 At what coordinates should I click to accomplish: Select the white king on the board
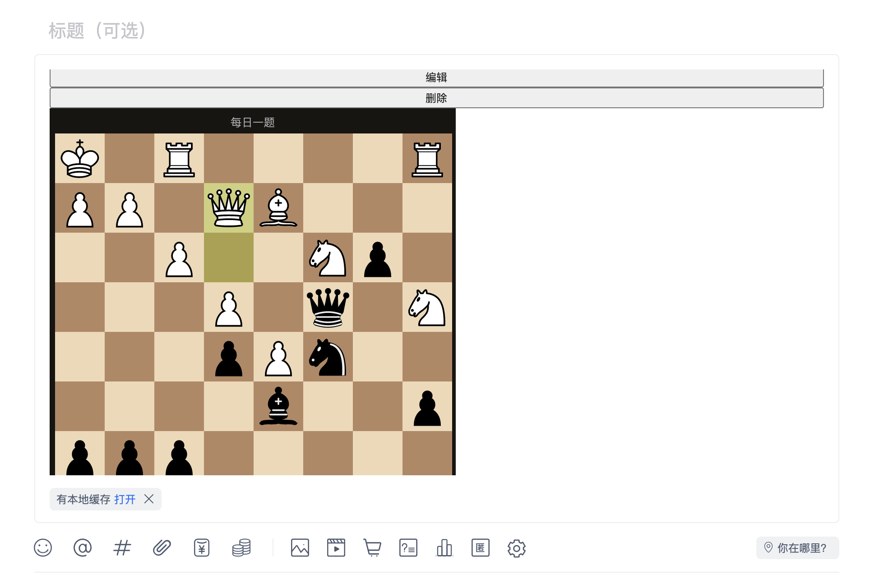tap(80, 158)
